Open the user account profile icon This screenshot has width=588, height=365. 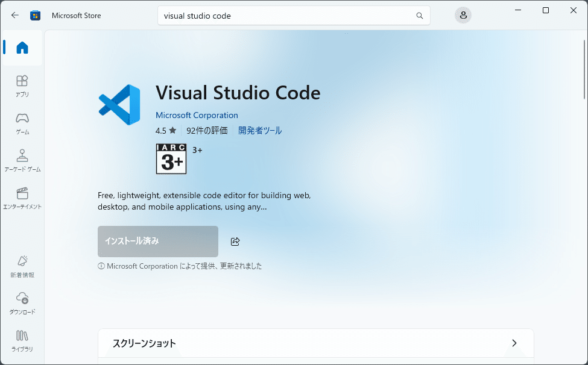(x=463, y=15)
